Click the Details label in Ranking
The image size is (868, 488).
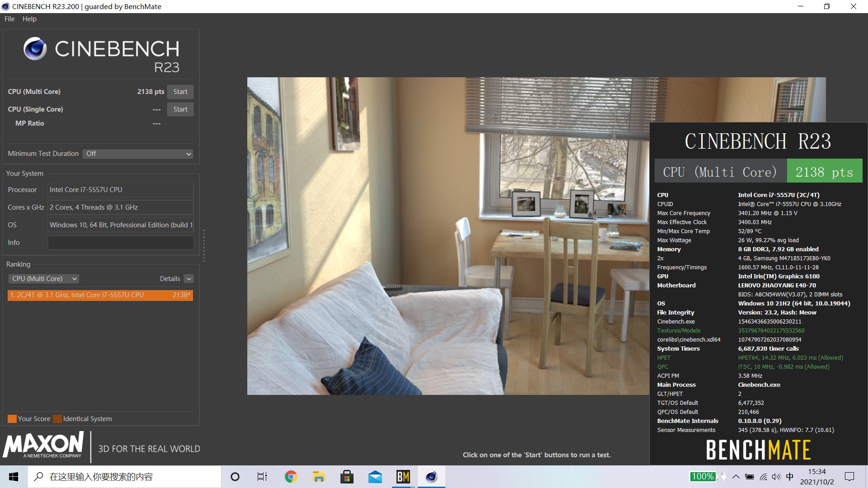point(170,279)
